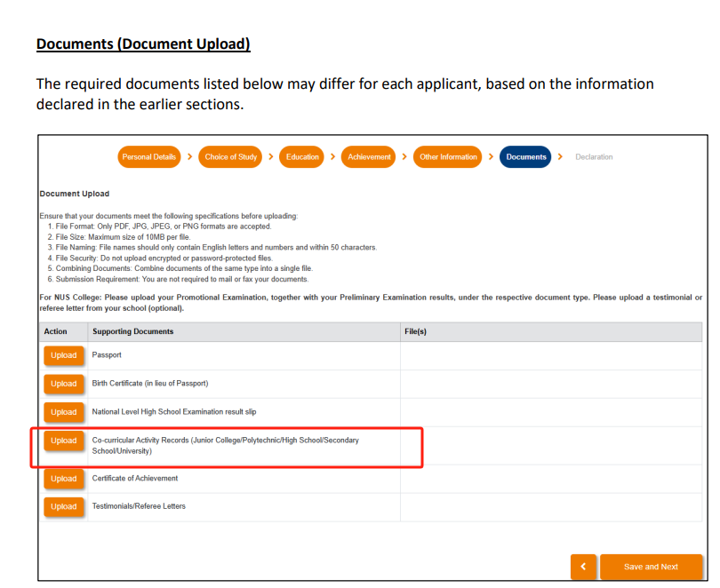Switch to Other Information step
This screenshot has height=588, width=720.
point(448,157)
